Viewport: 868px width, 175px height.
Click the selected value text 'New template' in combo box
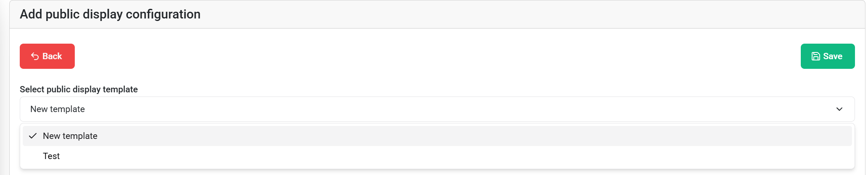pyautogui.click(x=58, y=109)
